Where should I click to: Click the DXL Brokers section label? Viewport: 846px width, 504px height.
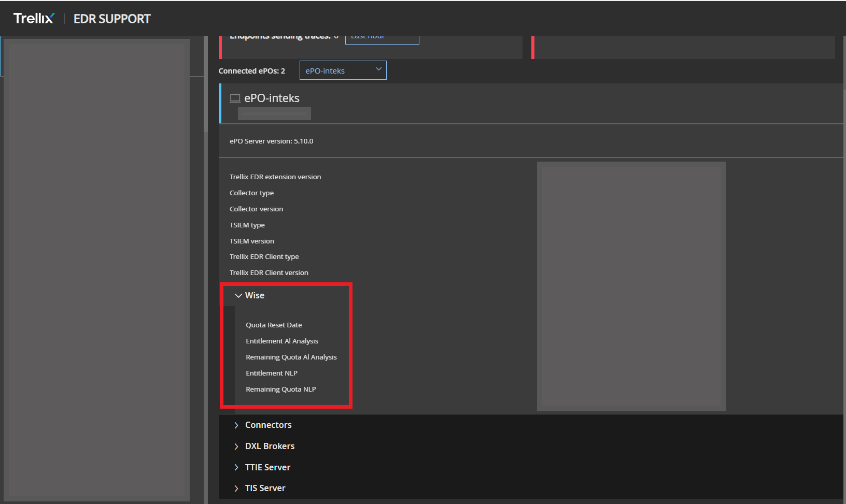click(x=270, y=446)
